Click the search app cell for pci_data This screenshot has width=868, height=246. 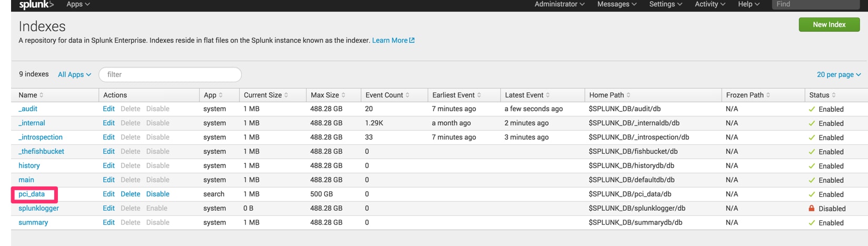214,194
